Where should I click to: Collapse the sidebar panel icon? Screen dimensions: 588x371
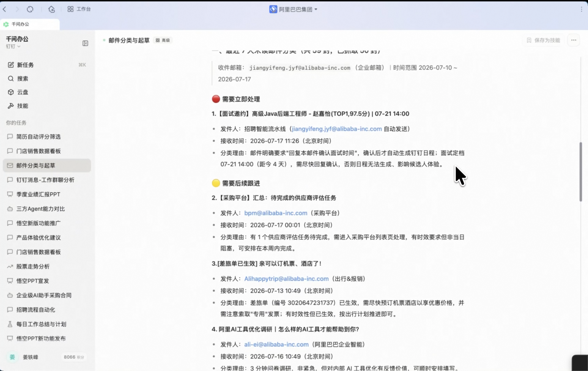[85, 43]
